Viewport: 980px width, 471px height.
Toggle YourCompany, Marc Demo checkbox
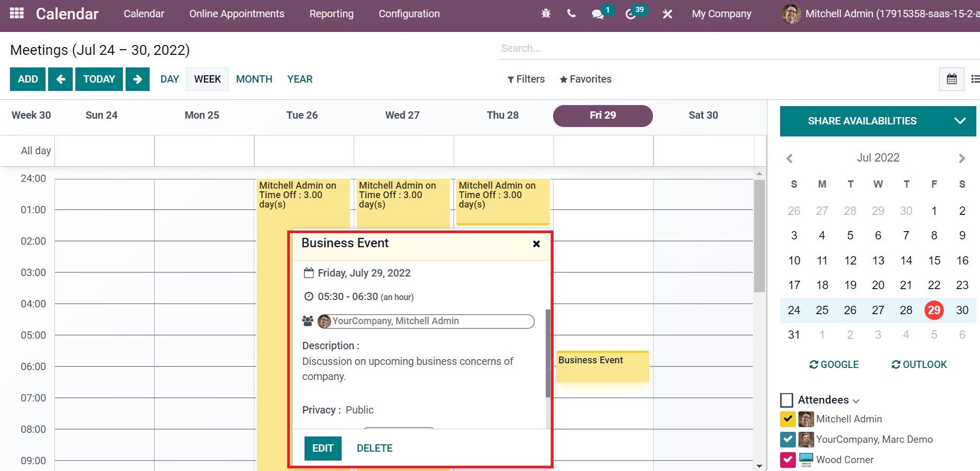(788, 440)
